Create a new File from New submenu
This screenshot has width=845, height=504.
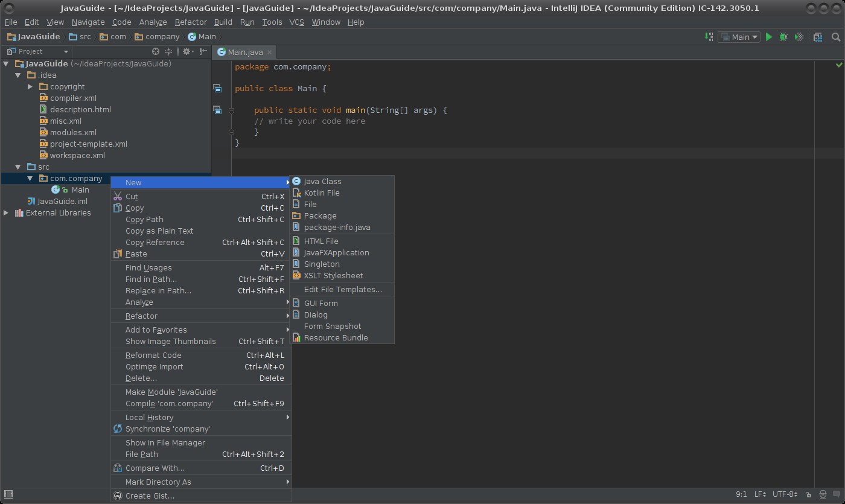click(342, 204)
